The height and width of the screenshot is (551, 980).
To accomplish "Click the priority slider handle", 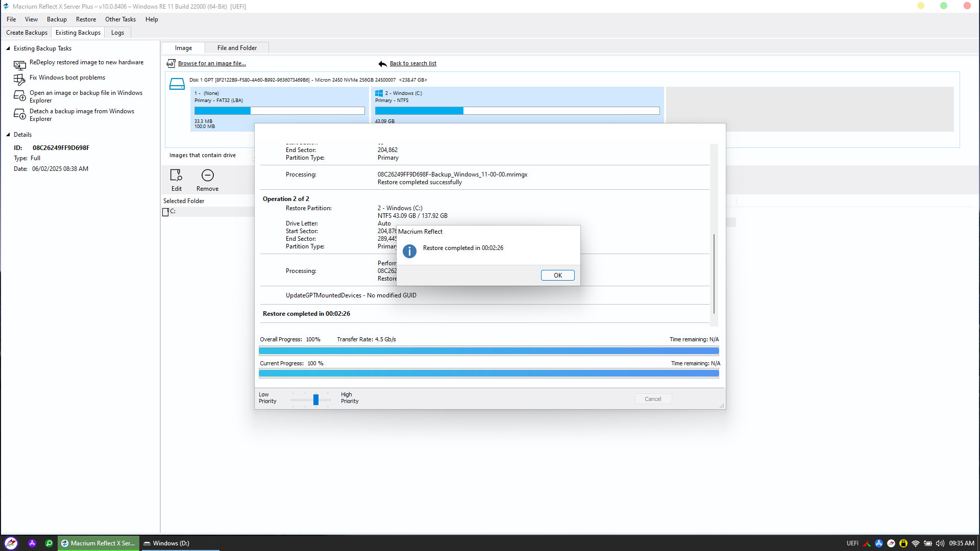I will [x=316, y=399].
